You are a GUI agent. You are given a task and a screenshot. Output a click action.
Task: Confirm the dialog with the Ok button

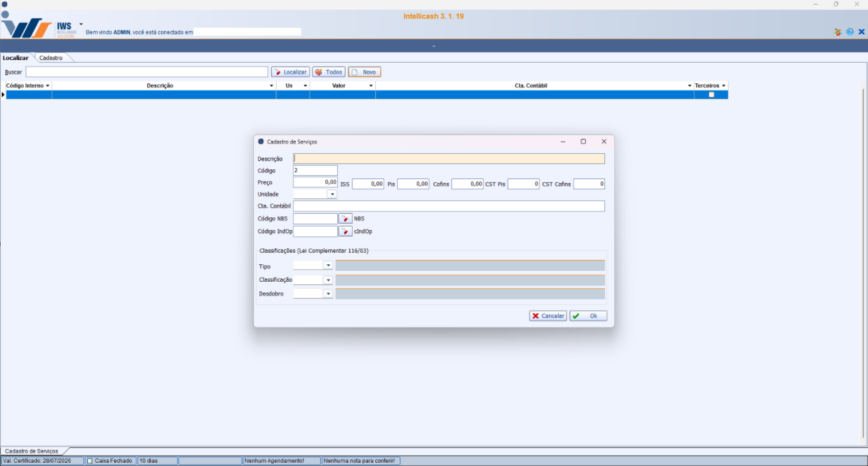[588, 316]
